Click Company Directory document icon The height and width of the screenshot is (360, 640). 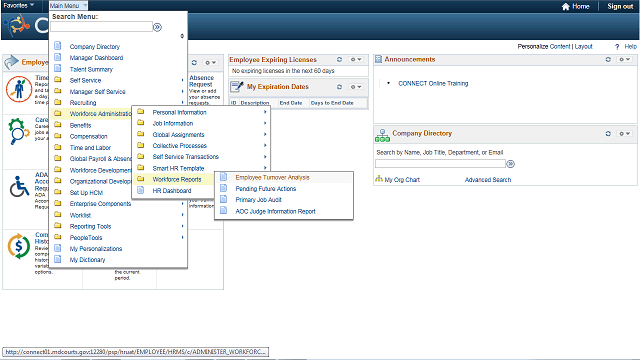[58, 46]
